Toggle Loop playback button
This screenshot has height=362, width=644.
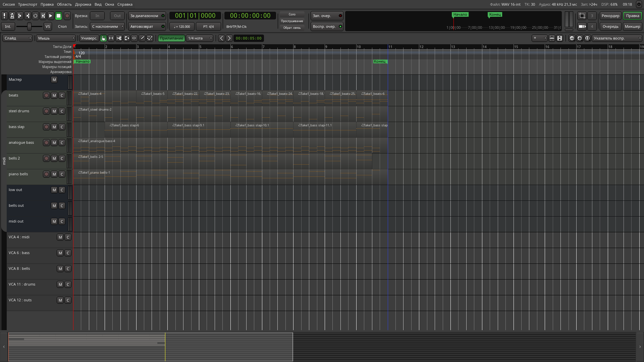35,16
